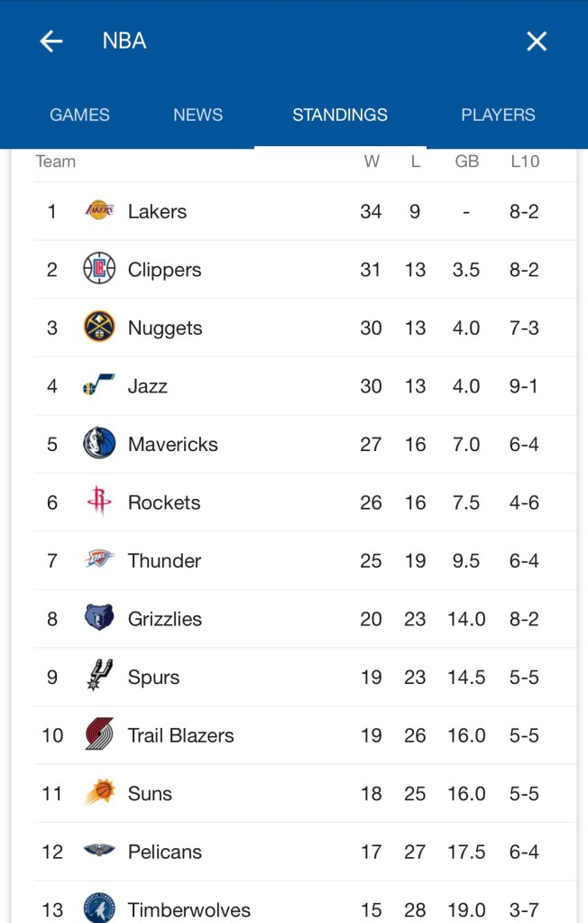The image size is (588, 923).
Task: Tap the Grizzlies bear logo
Action: tap(99, 618)
